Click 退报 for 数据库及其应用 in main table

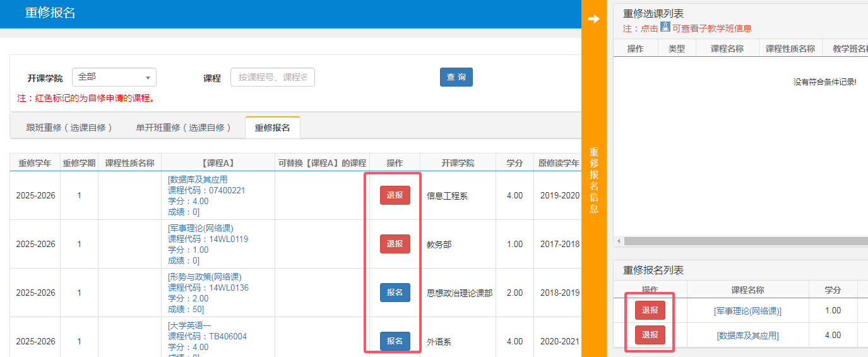click(395, 195)
